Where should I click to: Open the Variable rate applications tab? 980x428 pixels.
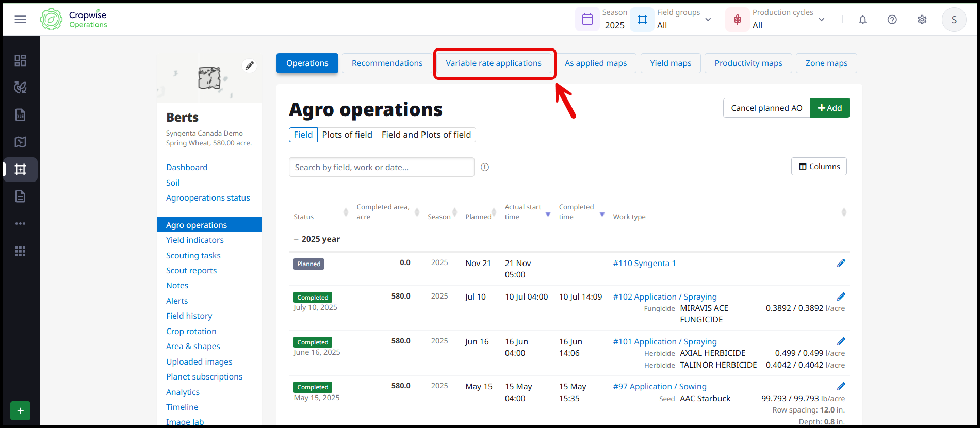tap(494, 63)
